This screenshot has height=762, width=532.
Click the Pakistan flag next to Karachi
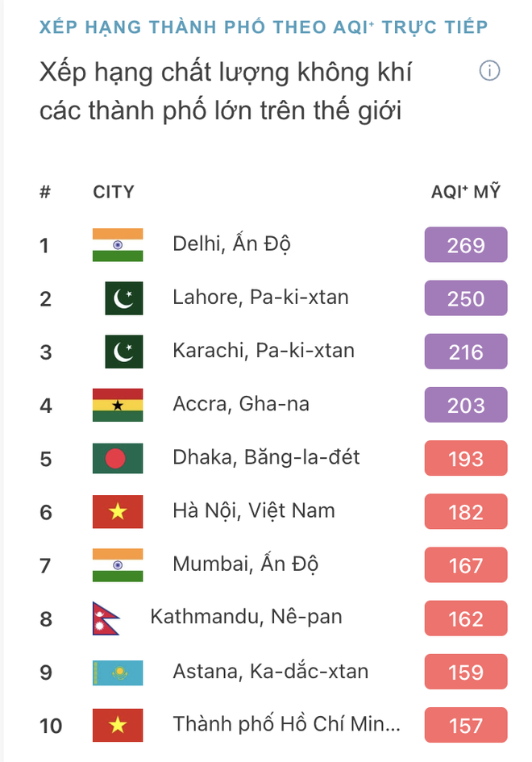pyautogui.click(x=124, y=352)
